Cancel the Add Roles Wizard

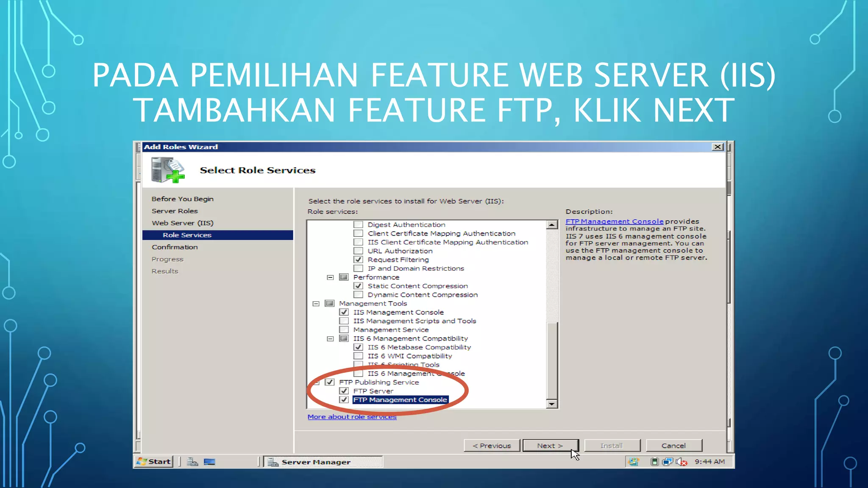[673, 446]
